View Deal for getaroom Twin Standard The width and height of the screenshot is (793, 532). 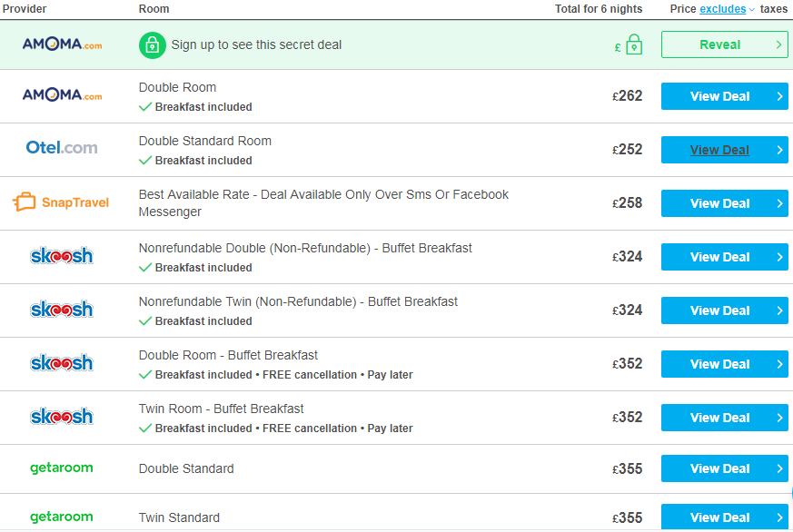point(724,517)
